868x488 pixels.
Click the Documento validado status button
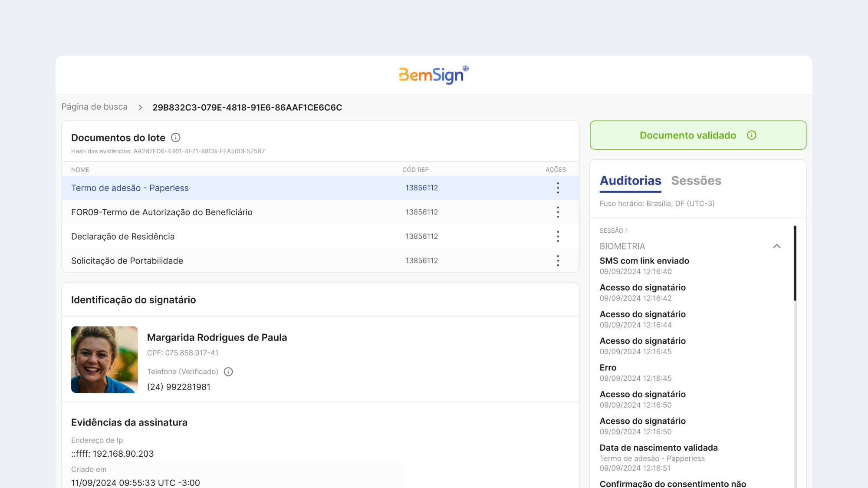[x=698, y=135]
